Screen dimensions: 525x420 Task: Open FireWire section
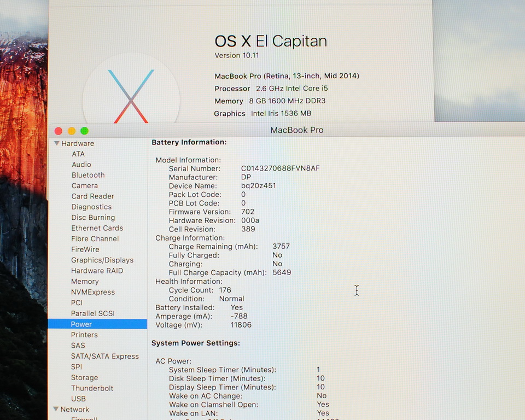coord(85,249)
